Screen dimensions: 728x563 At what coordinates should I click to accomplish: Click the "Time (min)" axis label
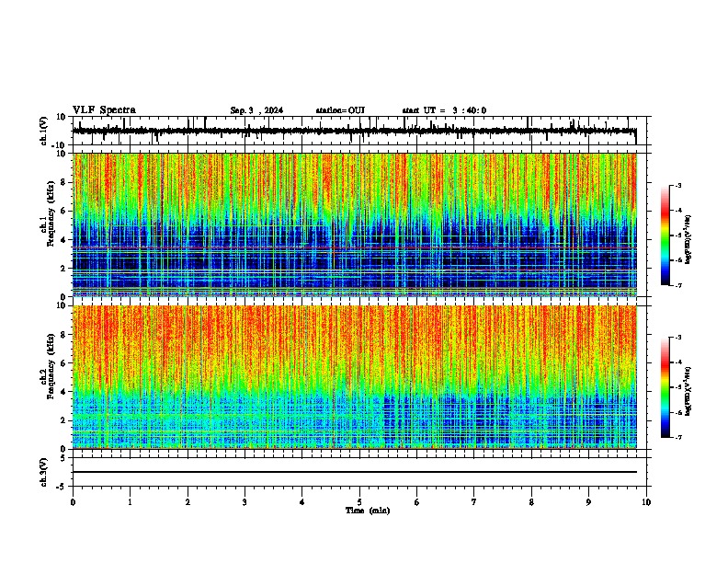click(368, 511)
